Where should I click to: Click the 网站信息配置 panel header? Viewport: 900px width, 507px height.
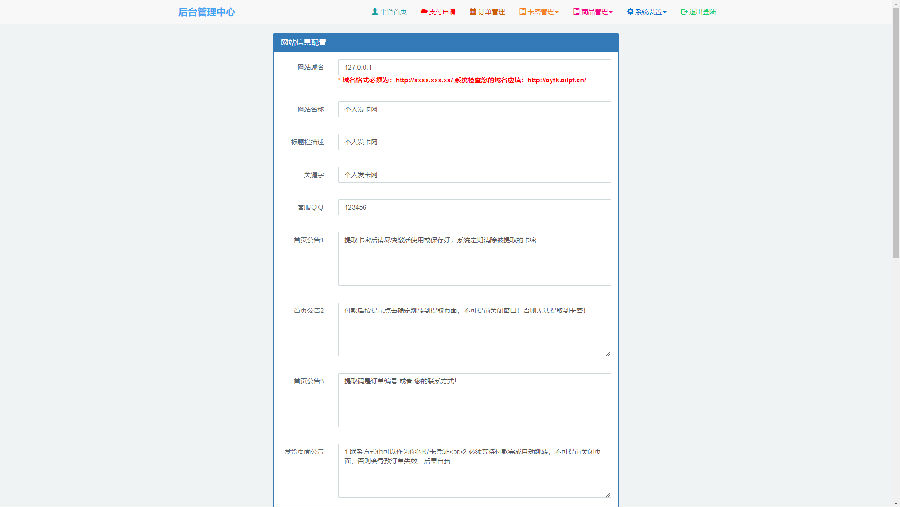click(446, 42)
